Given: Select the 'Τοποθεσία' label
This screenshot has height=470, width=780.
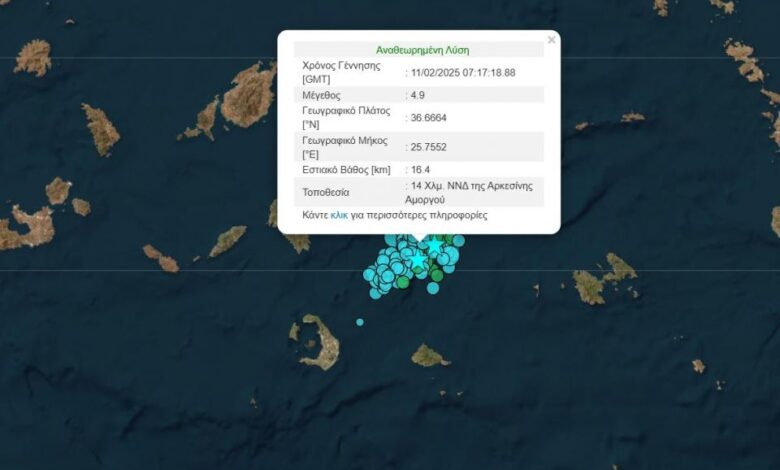Looking at the screenshot, I should tap(326, 192).
